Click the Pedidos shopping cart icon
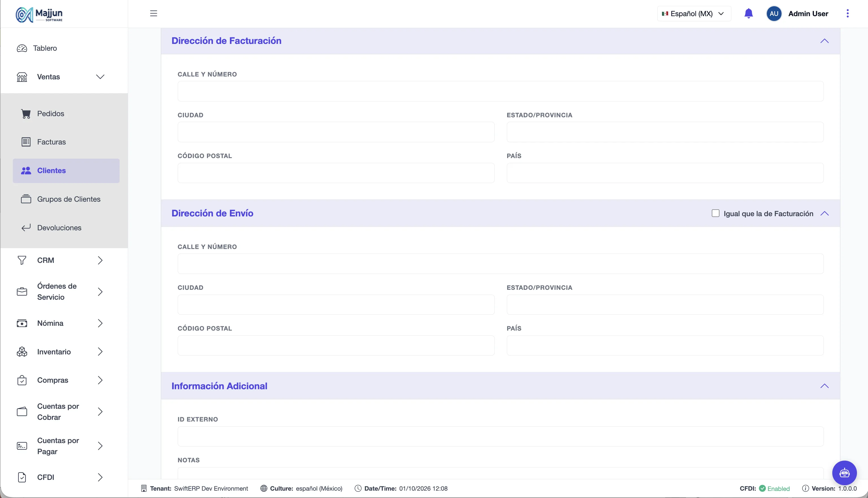Viewport: 868px width, 498px height. pyautogui.click(x=26, y=114)
